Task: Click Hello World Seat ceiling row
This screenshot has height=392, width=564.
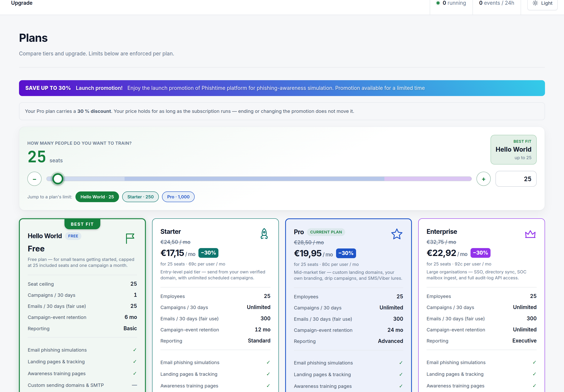Action: coord(82,284)
